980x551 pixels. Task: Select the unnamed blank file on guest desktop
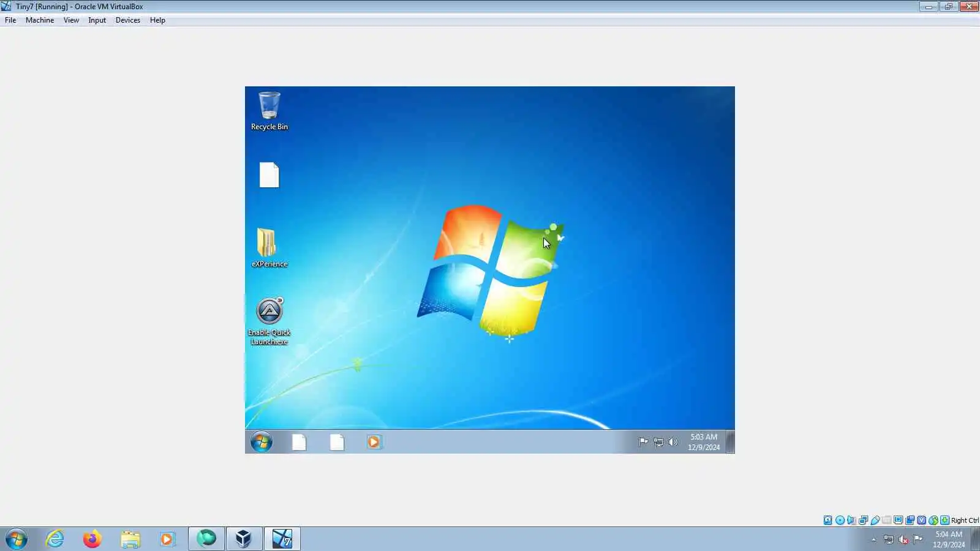coord(269,175)
